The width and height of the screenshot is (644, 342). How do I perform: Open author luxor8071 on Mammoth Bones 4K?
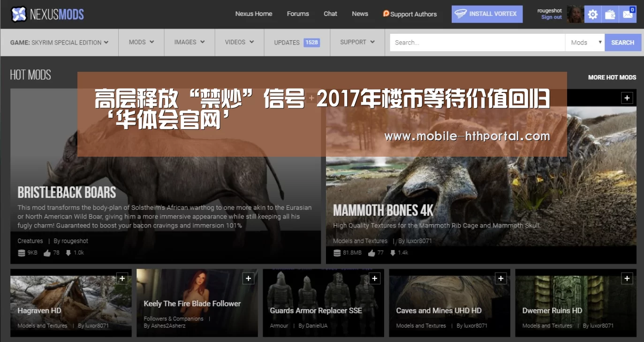coord(415,241)
